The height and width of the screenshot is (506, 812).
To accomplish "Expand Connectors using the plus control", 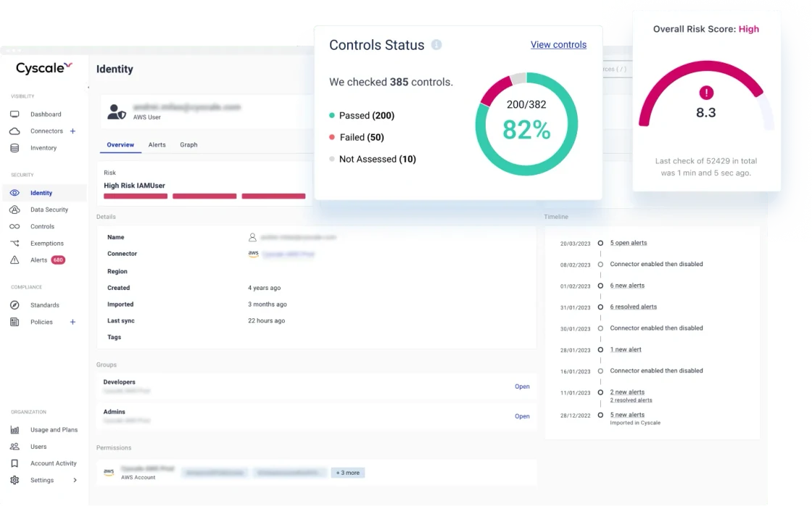I will pos(72,131).
